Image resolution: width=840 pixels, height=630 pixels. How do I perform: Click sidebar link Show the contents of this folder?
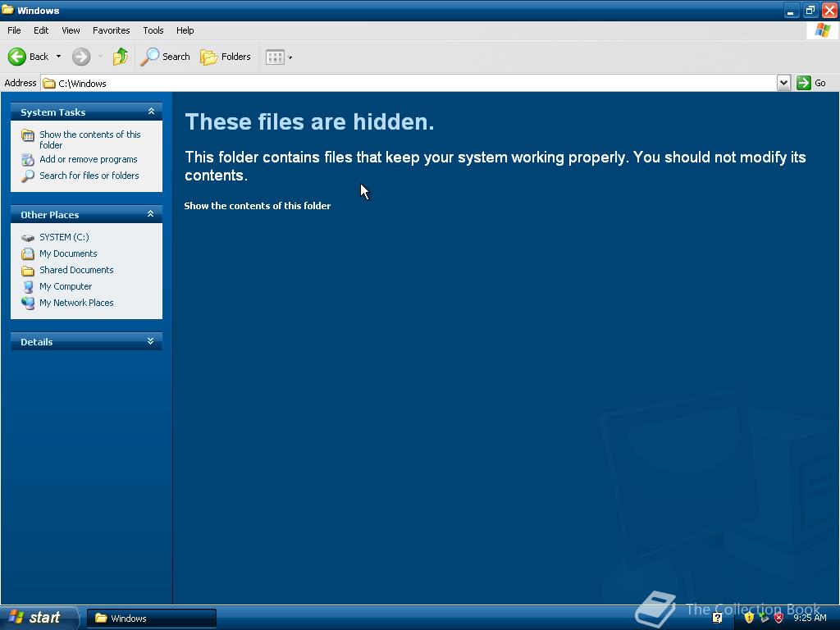tap(90, 139)
